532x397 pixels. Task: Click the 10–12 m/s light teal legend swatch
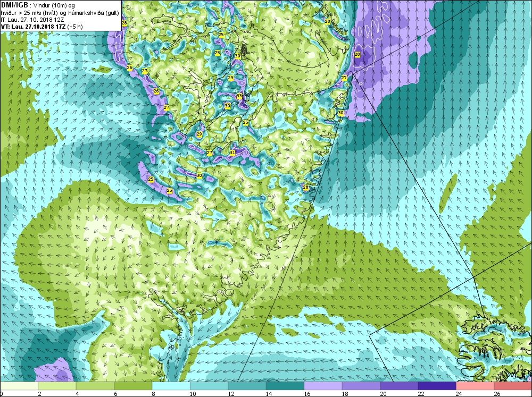pos(209,386)
